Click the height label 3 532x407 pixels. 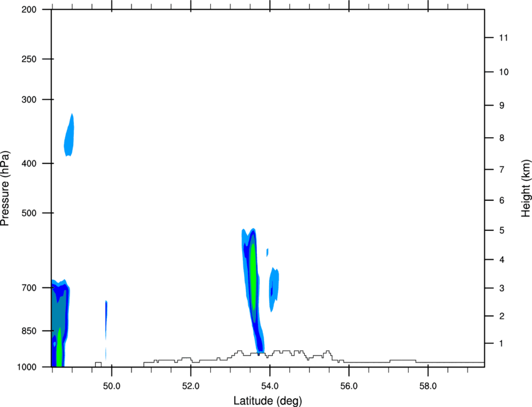[502, 288]
